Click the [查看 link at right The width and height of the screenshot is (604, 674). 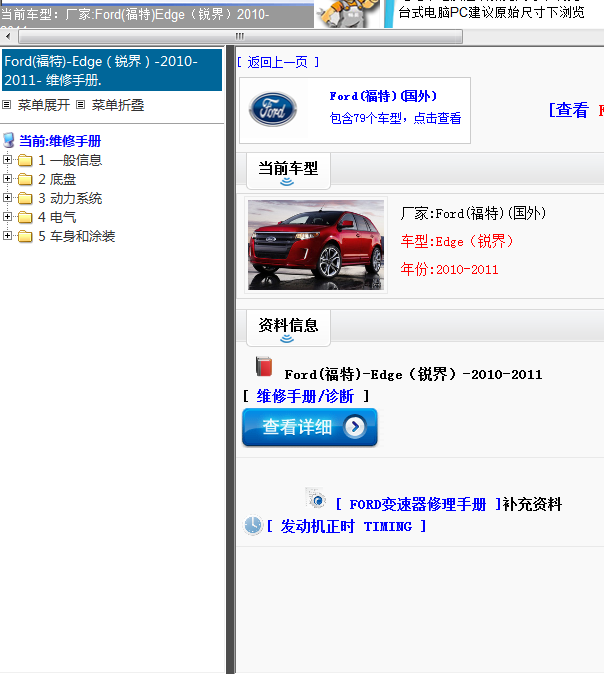coord(568,110)
